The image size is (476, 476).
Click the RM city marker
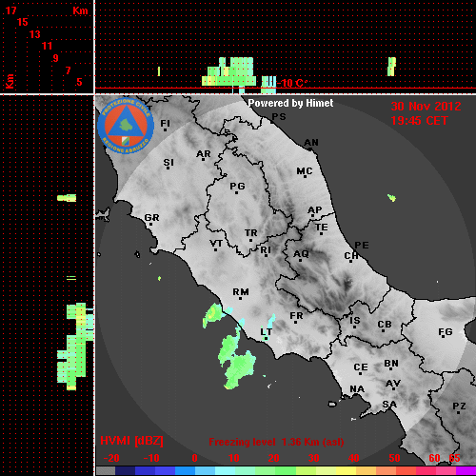241,293
